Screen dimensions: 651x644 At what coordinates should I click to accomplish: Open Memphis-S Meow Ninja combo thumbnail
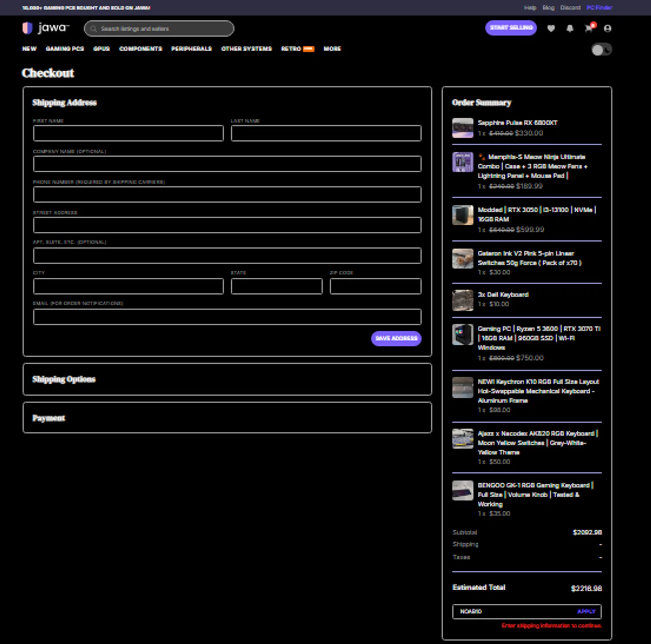463,162
